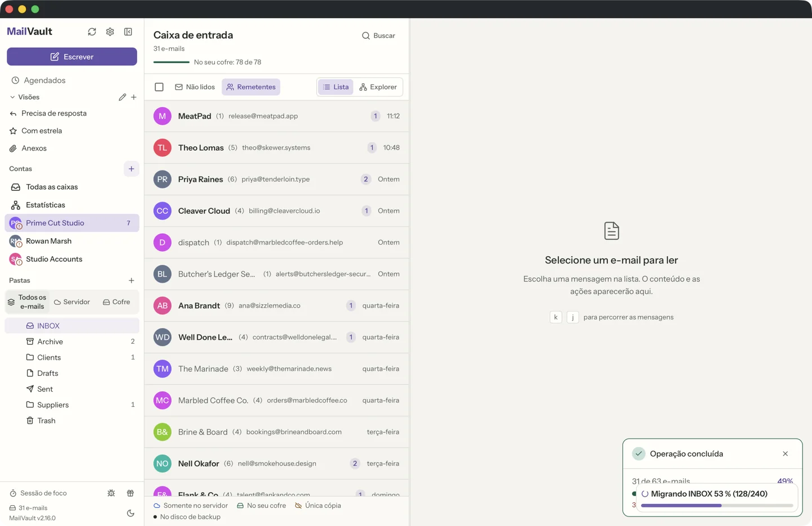This screenshot has height=526, width=812.
Task: Check the select-all emails checkbox
Action: (159, 87)
